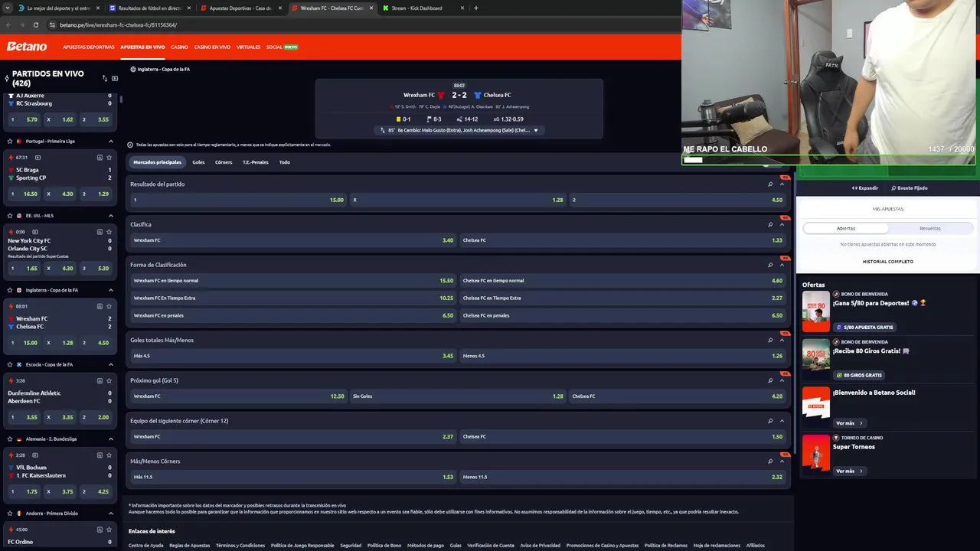Collapse Forma de Clasificación market
The width and height of the screenshot is (980, 551).
[x=782, y=265]
